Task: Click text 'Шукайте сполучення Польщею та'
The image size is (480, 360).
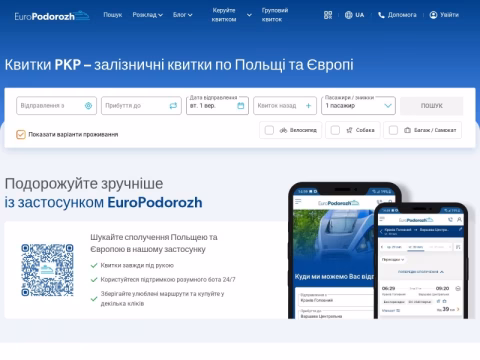Action: pos(154,237)
